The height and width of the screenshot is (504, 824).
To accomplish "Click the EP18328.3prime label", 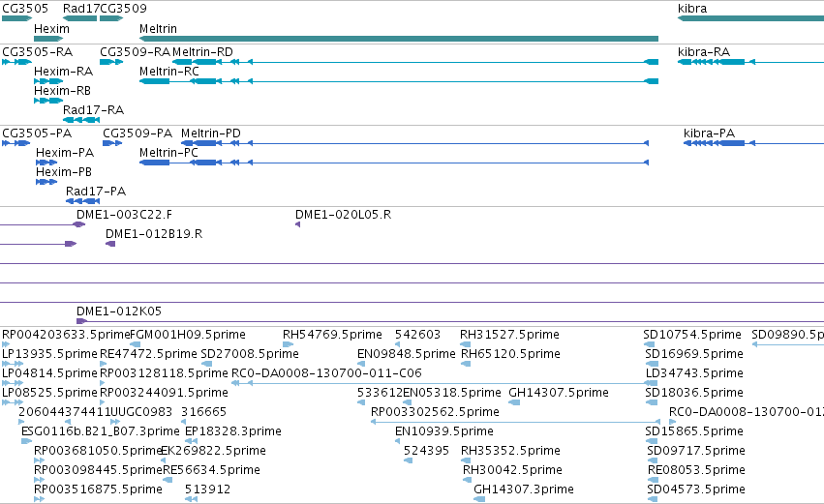I will (232, 431).
